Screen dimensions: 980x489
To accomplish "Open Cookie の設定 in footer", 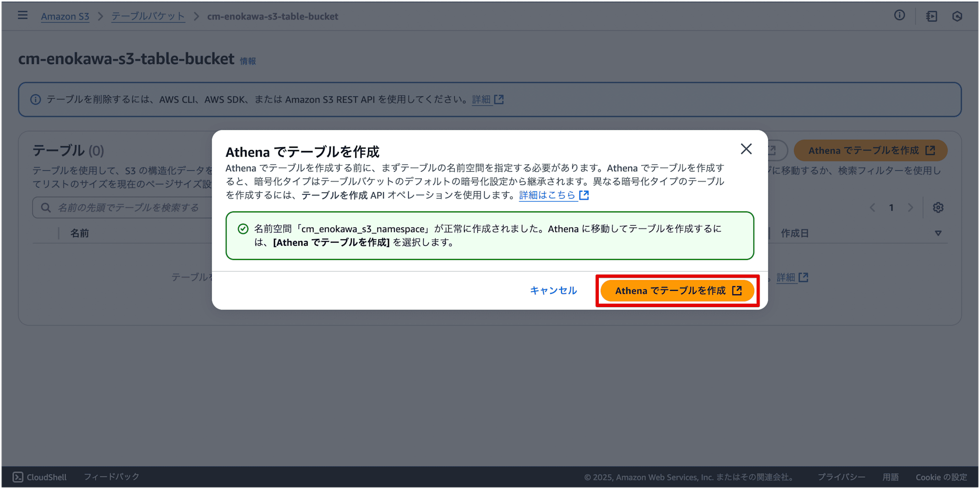I will pos(941,477).
